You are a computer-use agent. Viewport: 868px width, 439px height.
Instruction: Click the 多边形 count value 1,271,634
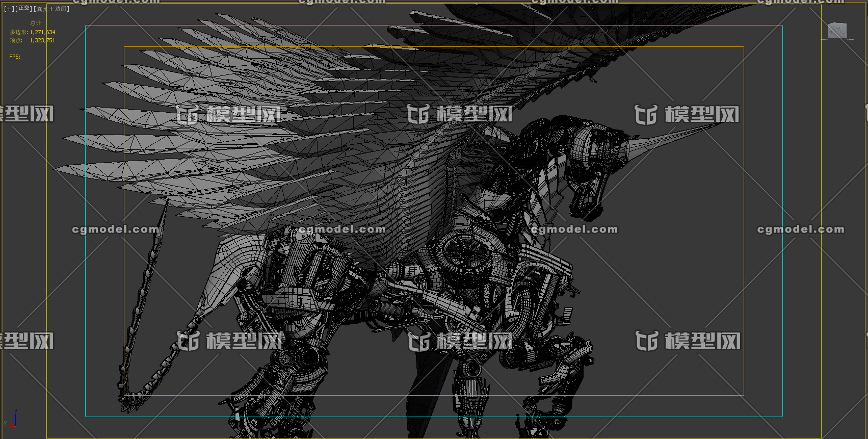click(42, 32)
